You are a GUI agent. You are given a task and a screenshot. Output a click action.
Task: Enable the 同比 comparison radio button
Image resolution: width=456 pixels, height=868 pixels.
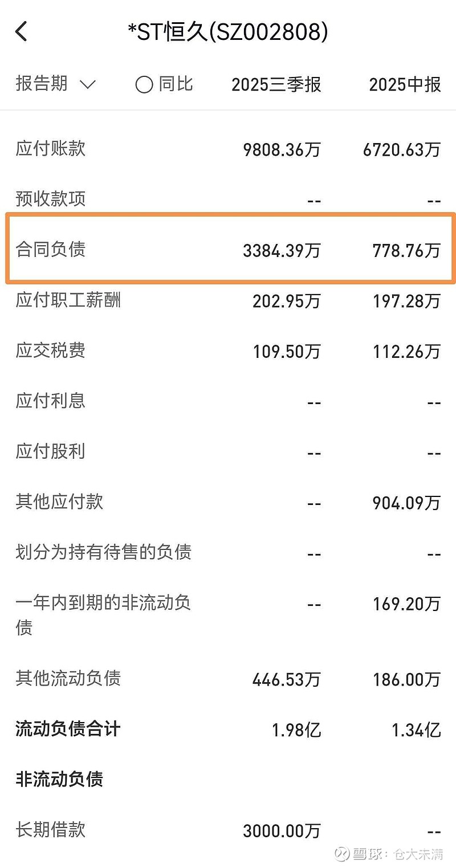[x=145, y=83]
